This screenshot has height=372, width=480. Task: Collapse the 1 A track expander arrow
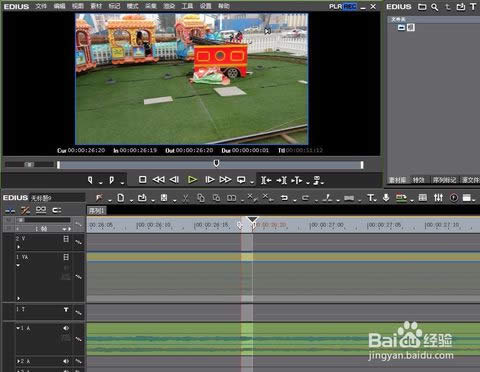coord(18,328)
